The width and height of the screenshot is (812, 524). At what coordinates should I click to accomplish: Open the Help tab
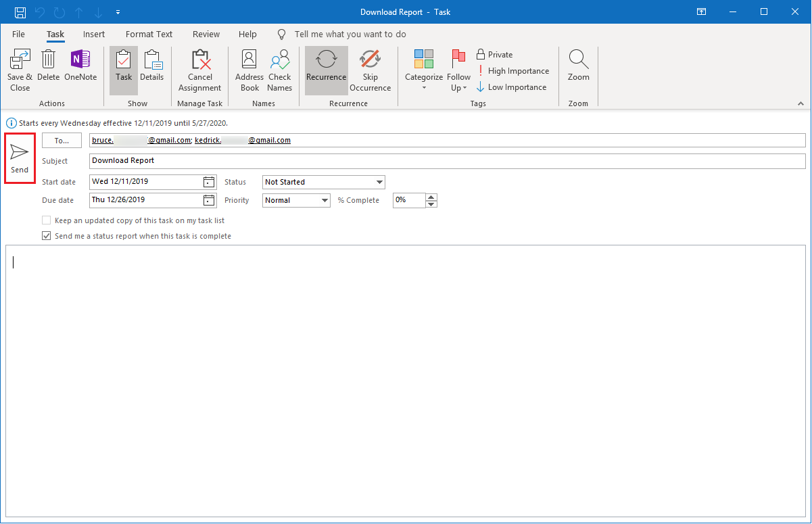coord(248,34)
